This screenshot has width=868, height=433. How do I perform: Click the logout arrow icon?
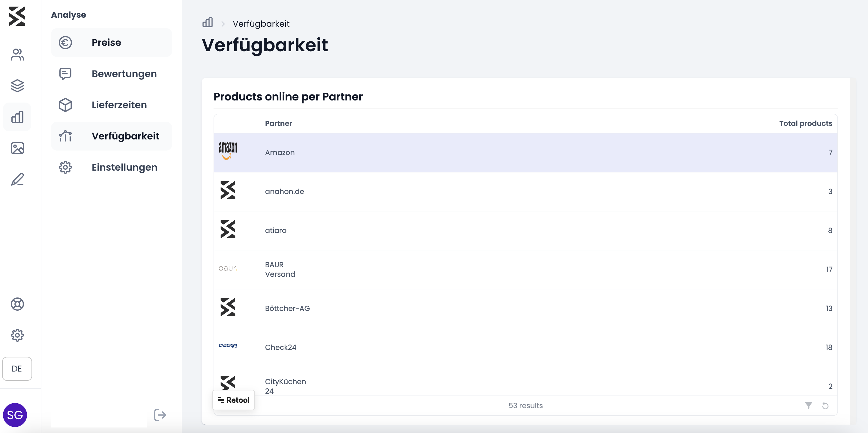pyautogui.click(x=160, y=415)
